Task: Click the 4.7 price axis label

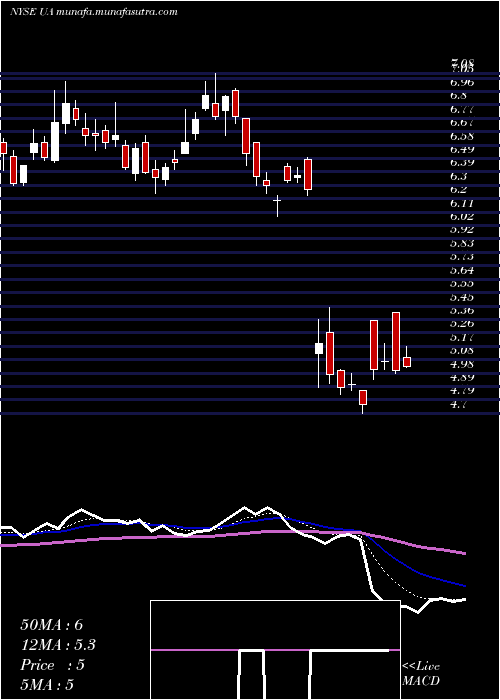Action: 459,404
